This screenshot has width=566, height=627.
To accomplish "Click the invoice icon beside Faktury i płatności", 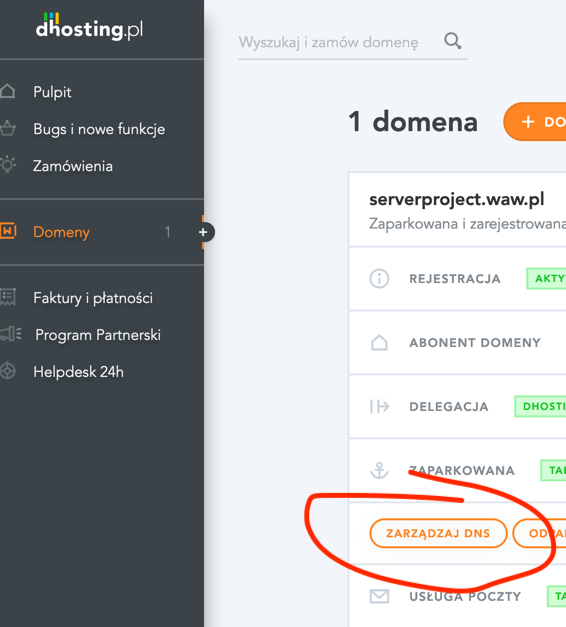I will point(8,298).
